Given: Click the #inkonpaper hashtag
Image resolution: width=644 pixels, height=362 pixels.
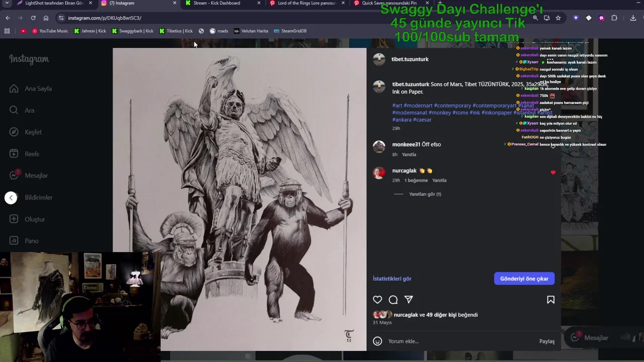Looking at the screenshot, I should pos(497,113).
